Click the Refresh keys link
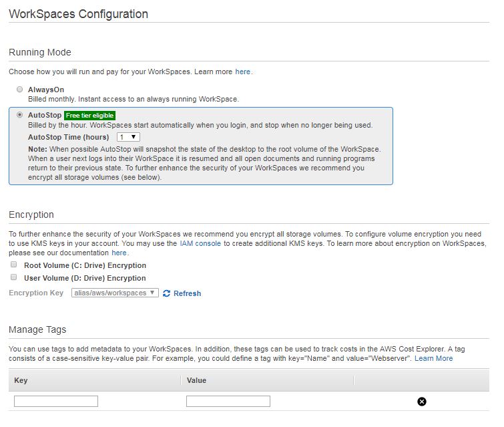 pyautogui.click(x=188, y=293)
